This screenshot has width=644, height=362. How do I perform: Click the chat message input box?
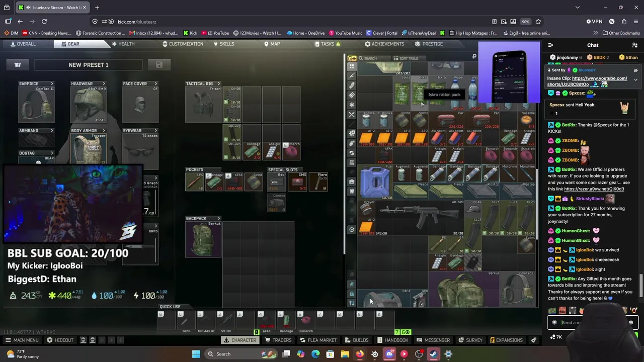593,323
